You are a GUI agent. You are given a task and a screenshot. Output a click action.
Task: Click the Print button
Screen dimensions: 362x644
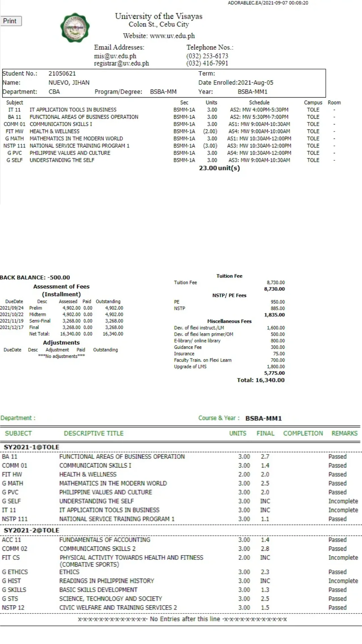[x=11, y=21]
